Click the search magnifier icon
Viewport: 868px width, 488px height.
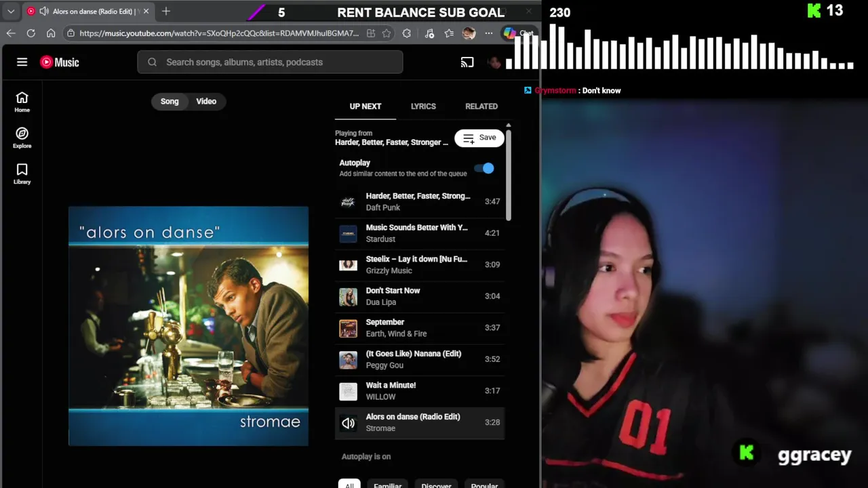tap(153, 62)
